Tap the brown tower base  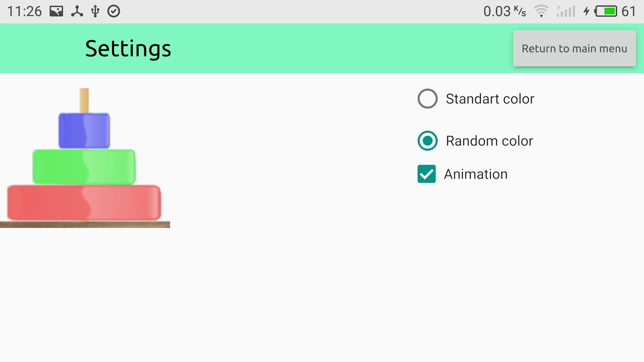[x=85, y=225]
